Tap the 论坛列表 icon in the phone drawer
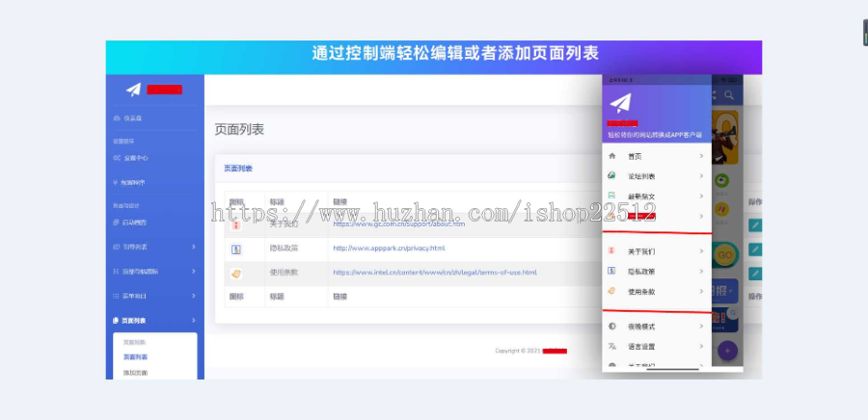 [x=611, y=176]
